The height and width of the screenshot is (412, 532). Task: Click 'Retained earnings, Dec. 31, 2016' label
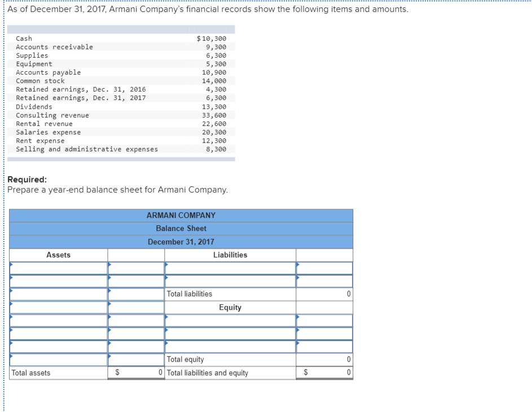[x=81, y=89]
